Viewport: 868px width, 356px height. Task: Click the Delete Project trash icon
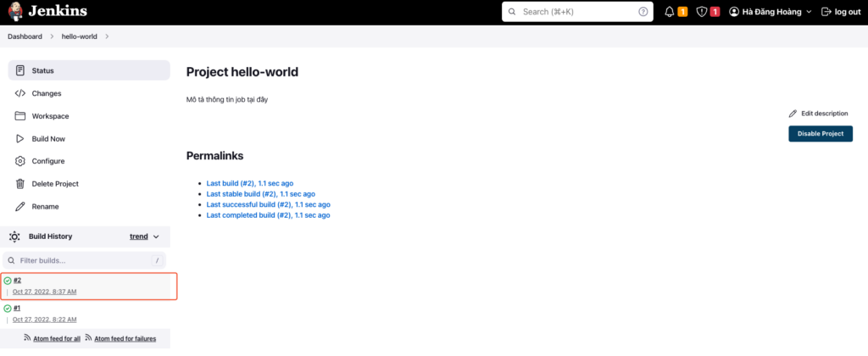[20, 184]
